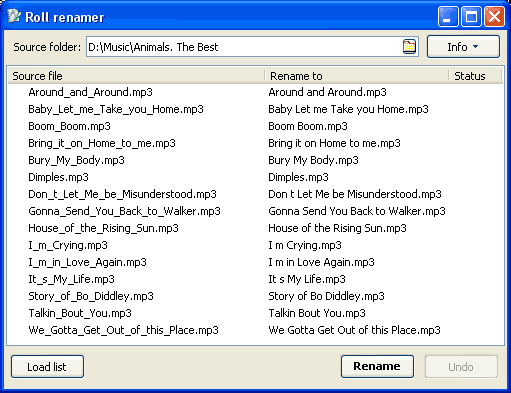Select Bury_My_Body.mp3 source file
Image resolution: width=511 pixels, height=393 pixels.
coord(76,160)
